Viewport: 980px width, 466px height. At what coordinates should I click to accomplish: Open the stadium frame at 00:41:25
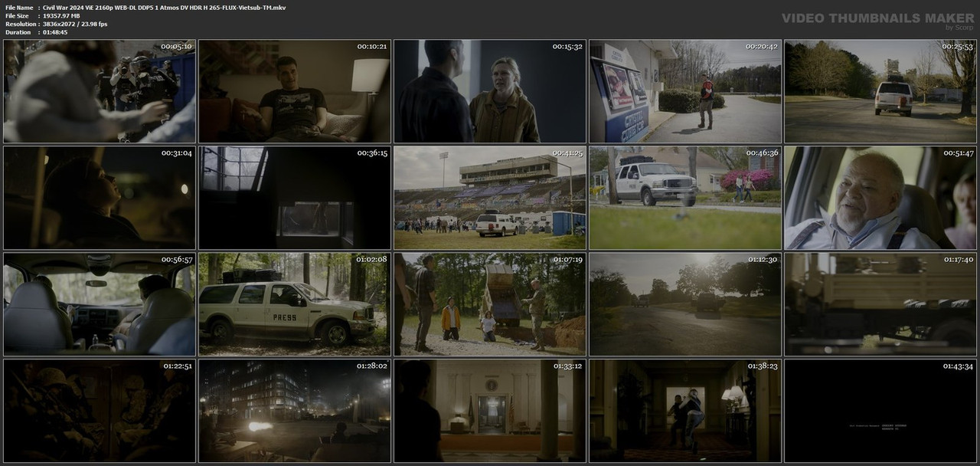[490, 198]
